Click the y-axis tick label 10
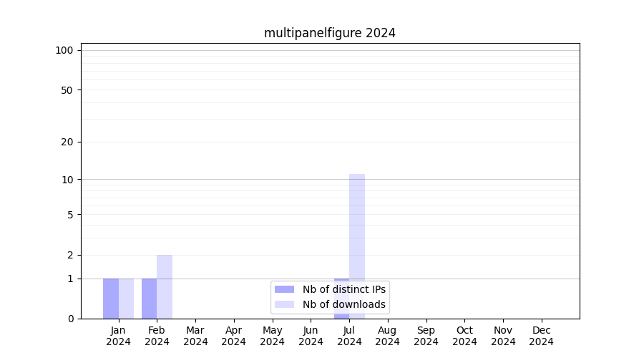644x358 pixels. 67,180
